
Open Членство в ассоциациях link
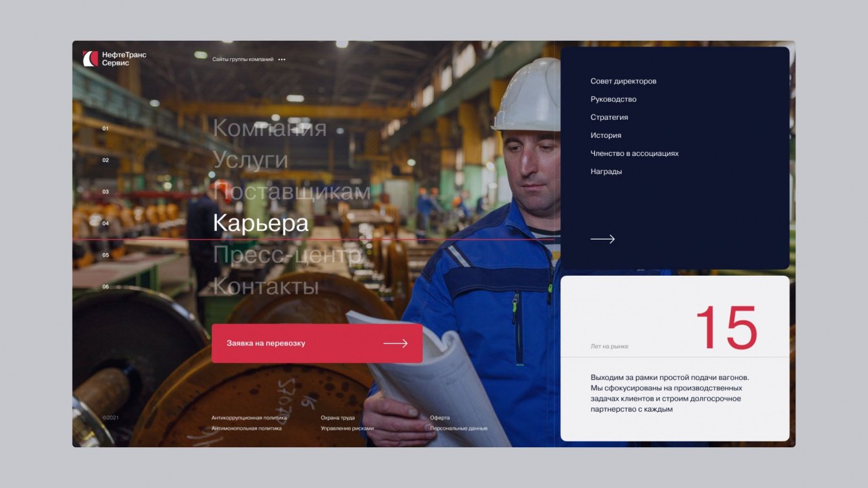634,153
